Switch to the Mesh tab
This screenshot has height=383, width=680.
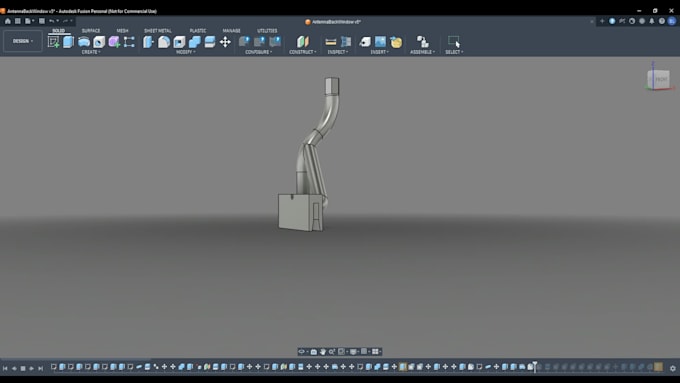click(x=122, y=31)
